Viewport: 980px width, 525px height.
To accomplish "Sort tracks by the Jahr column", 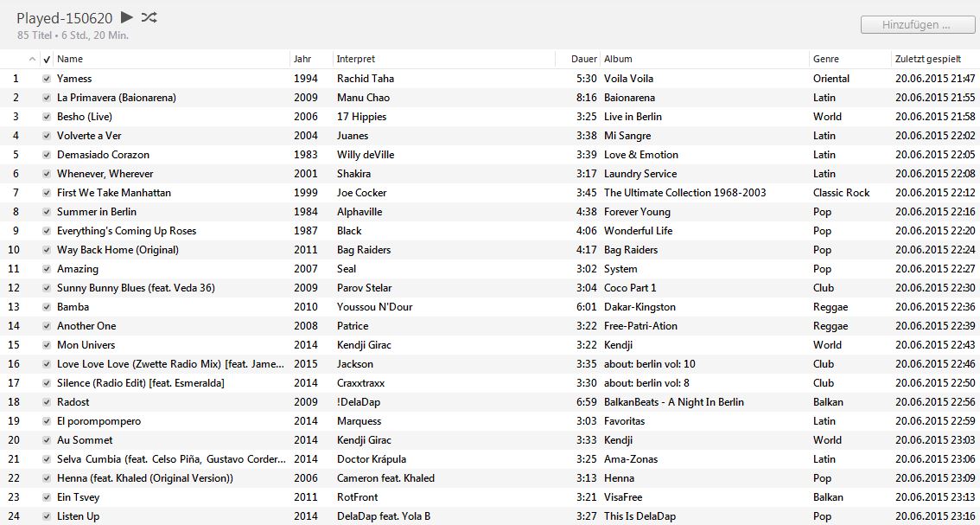I will 302,59.
